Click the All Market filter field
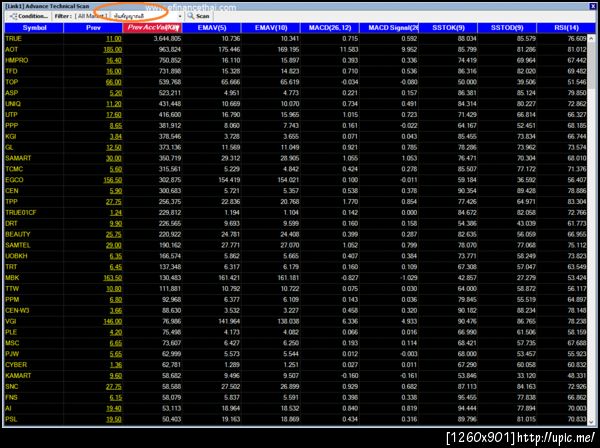The height and width of the screenshot is (448, 600). pos(92,16)
